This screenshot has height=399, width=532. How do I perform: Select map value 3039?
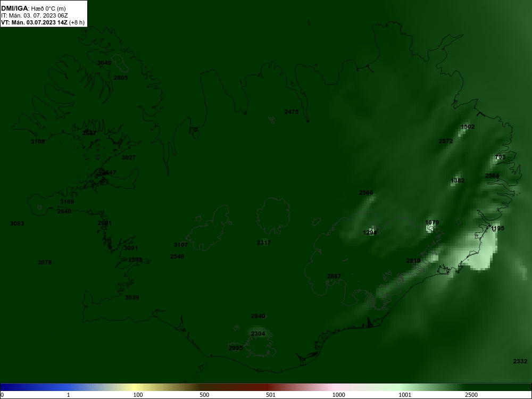tap(132, 297)
